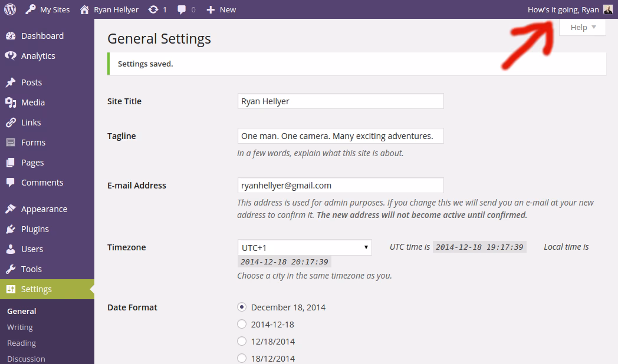
Task: Go to Media library in sidebar
Action: 32,102
